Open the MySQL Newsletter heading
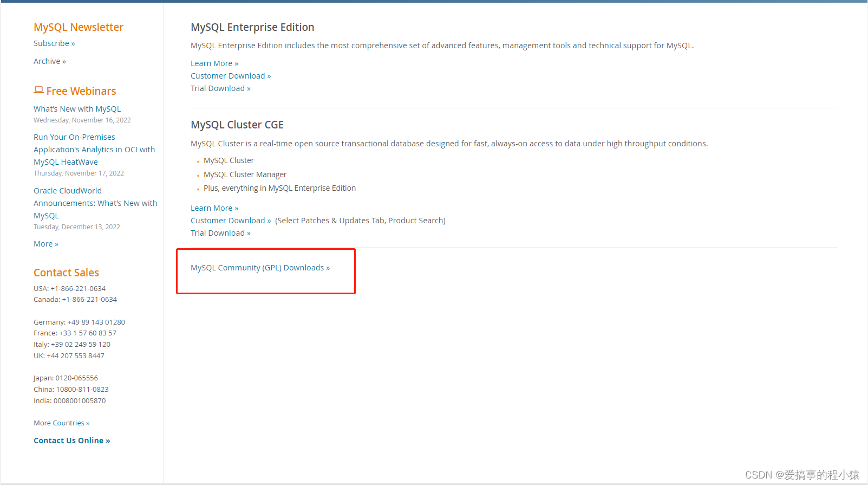 point(79,27)
